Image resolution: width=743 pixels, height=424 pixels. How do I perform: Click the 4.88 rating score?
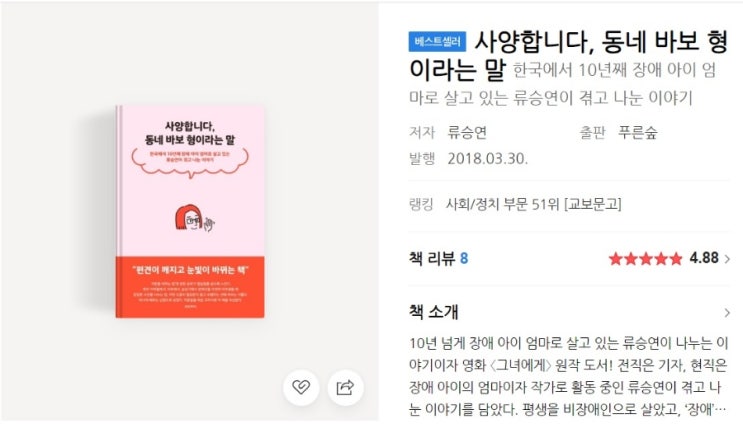[x=704, y=258]
